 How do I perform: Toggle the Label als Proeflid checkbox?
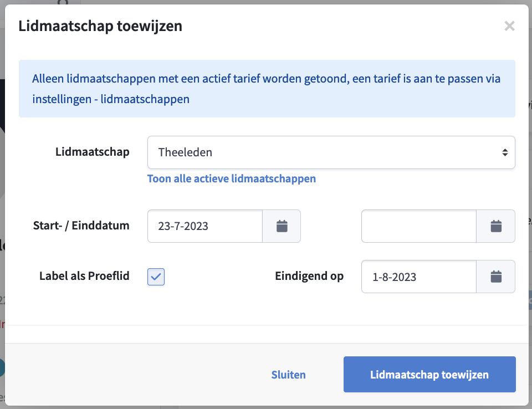[x=156, y=277]
